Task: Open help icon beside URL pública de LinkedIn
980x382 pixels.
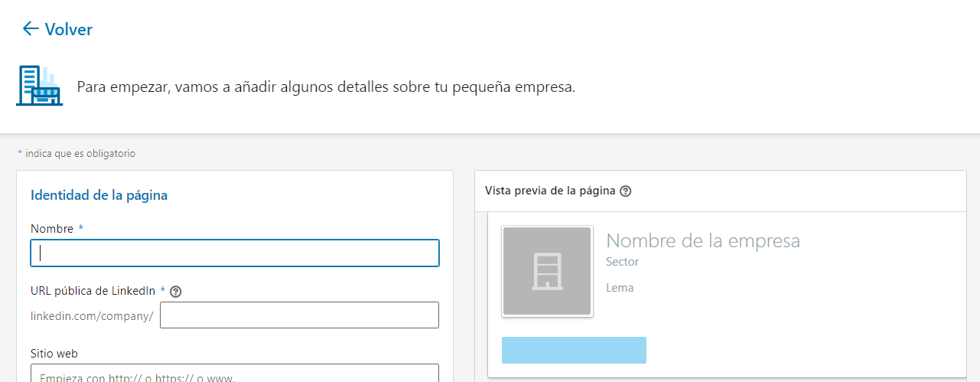Action: click(175, 291)
